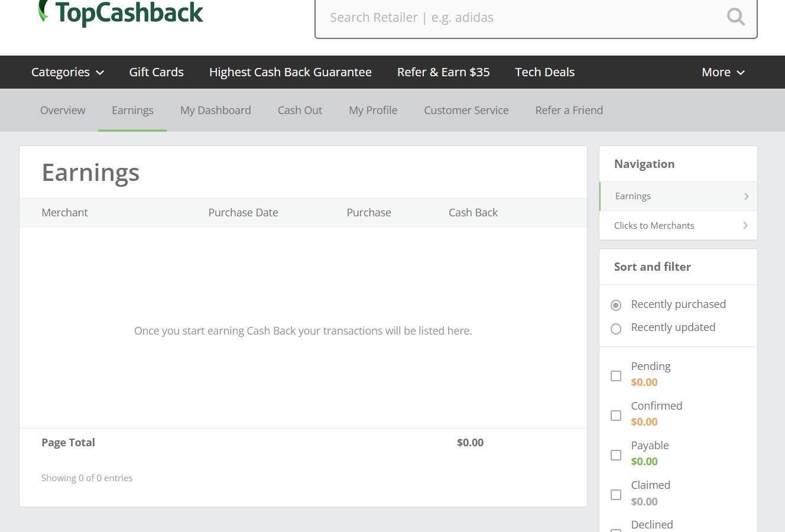Select the Earnings account tab
Viewport: 785px width, 532px height.
pyautogui.click(x=132, y=111)
